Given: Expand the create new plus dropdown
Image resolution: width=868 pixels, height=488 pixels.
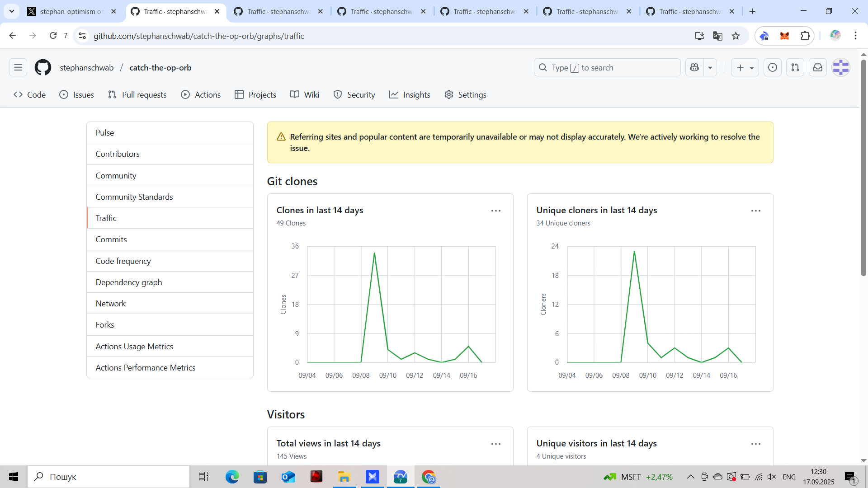Looking at the screenshot, I should click(x=745, y=68).
